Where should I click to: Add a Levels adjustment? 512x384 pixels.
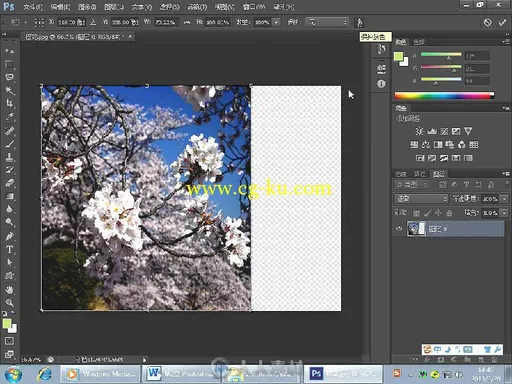coord(432,131)
